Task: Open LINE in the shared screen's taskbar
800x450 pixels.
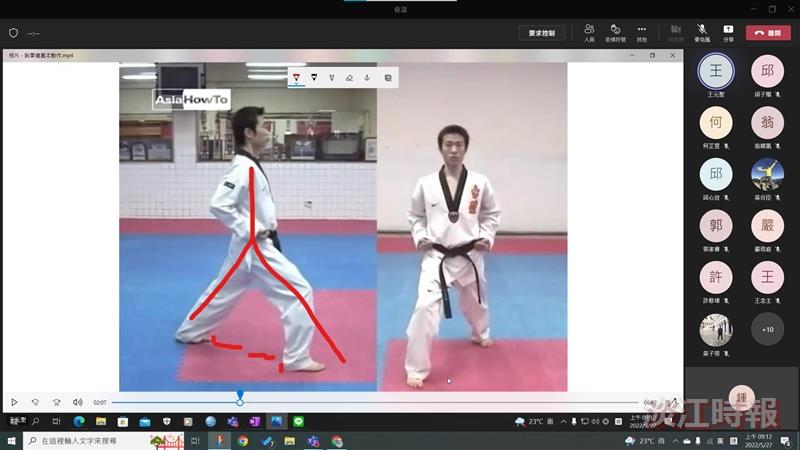Action: pos(298,421)
